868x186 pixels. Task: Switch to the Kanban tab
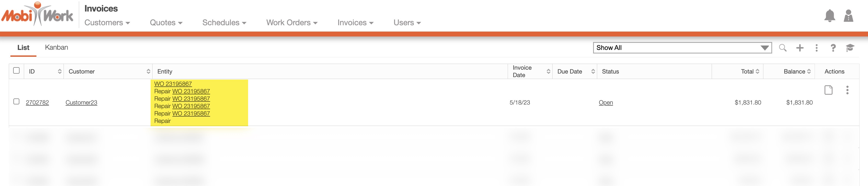coord(56,47)
